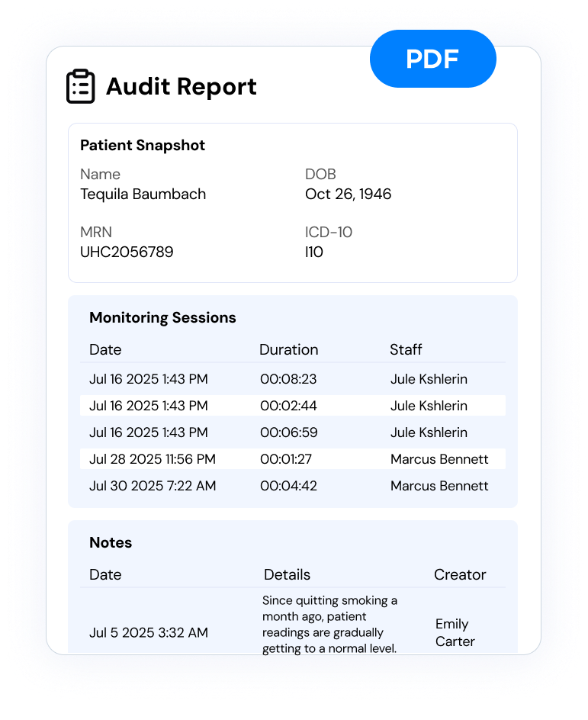Screen dimensions: 588x720
Task: Click the date in the 00:02:44 session row
Action: (148, 406)
